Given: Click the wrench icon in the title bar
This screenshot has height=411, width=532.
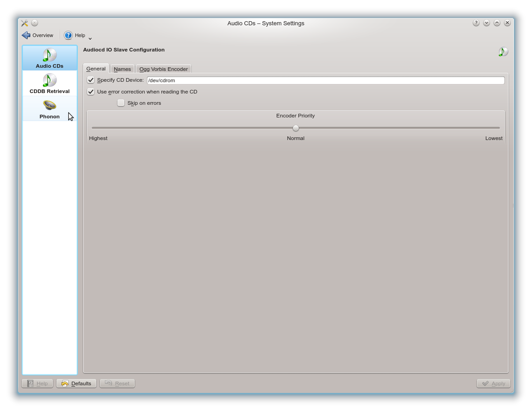Looking at the screenshot, I should 24,23.
